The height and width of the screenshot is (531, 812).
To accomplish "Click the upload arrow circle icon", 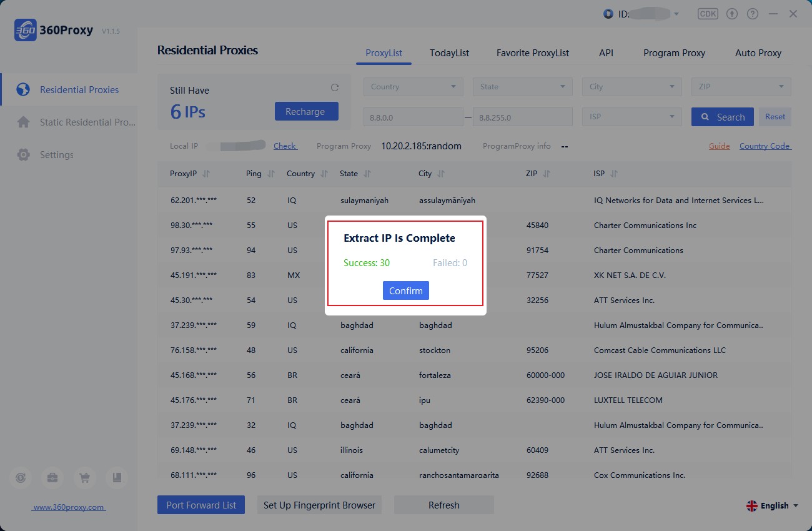I will [732, 14].
